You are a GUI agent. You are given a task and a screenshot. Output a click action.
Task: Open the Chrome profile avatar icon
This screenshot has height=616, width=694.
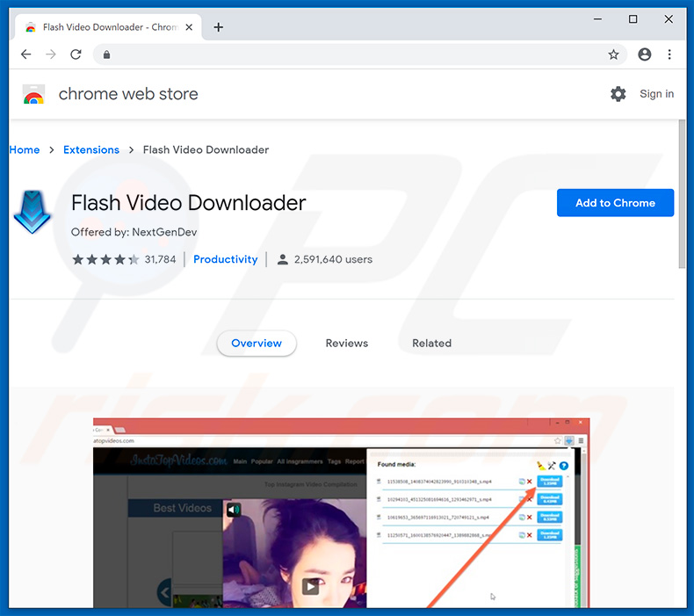[x=645, y=54]
